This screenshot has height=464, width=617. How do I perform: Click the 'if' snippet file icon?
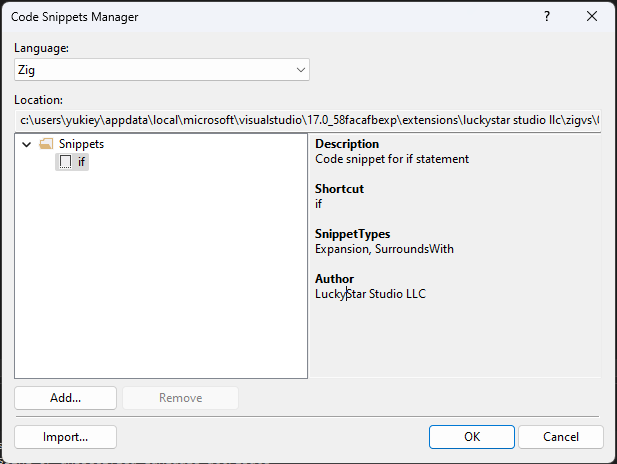coord(65,162)
